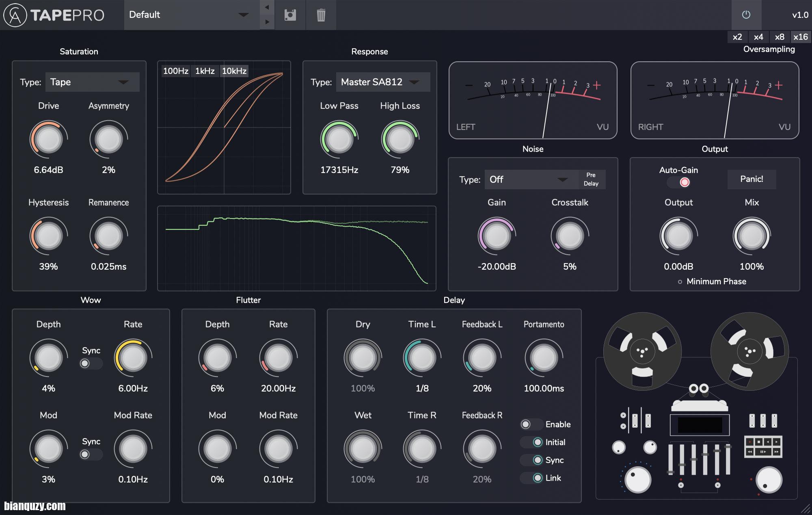Viewport: 812px width, 515px height.
Task: Click the Portamento knob
Action: coord(544,358)
